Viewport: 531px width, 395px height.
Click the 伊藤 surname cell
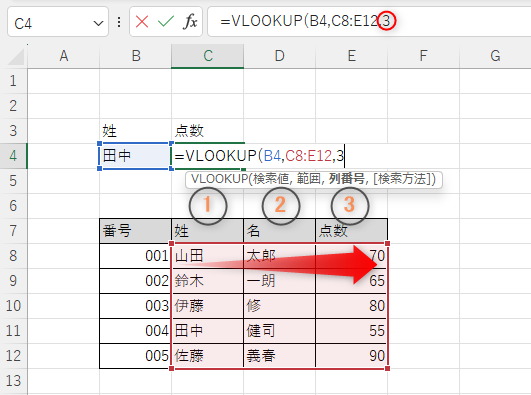click(x=208, y=306)
